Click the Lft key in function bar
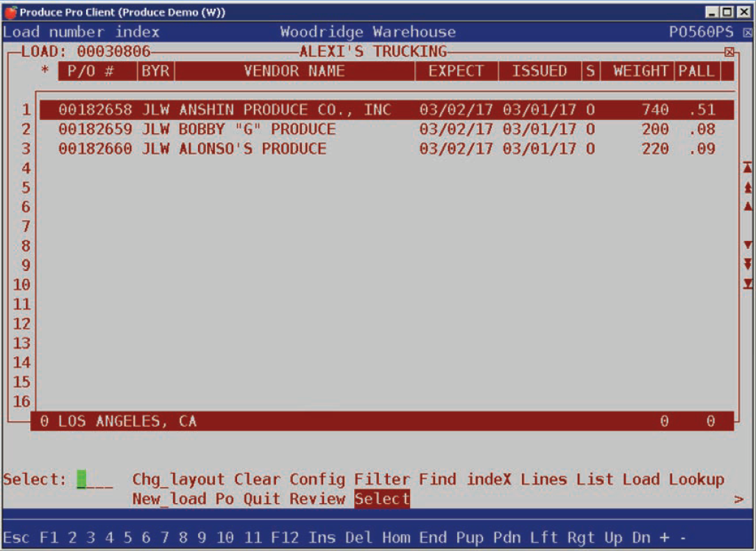Viewport: 756px width, 551px height. point(544,538)
